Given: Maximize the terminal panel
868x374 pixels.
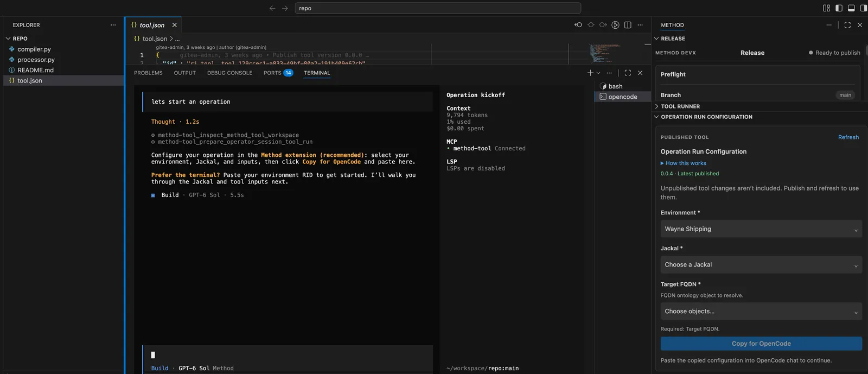Looking at the screenshot, I should (x=628, y=73).
